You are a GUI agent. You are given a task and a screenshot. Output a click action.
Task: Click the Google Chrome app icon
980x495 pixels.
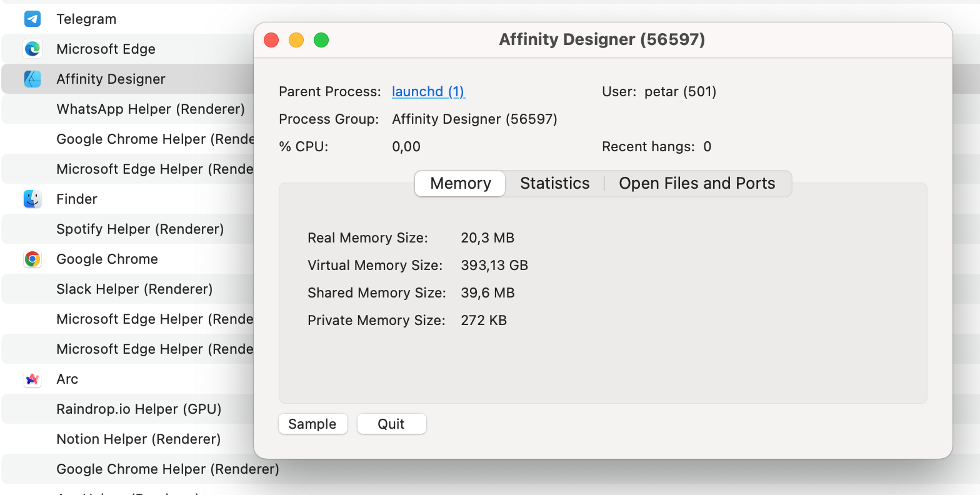[x=32, y=259]
